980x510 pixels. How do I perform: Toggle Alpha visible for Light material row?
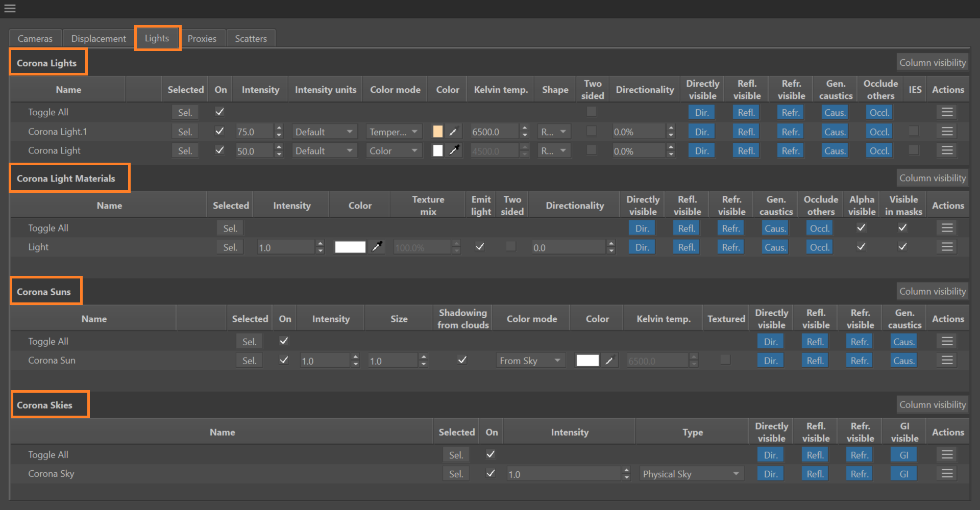coord(861,246)
